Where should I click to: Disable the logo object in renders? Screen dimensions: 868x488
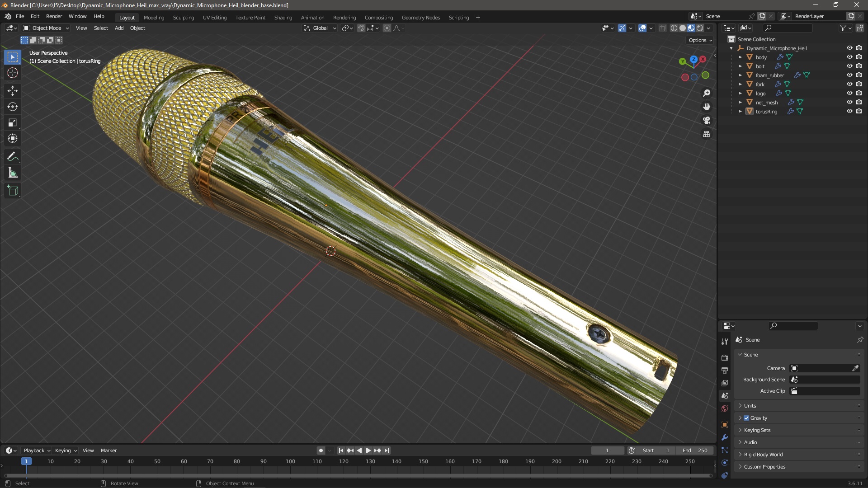coord(859,93)
